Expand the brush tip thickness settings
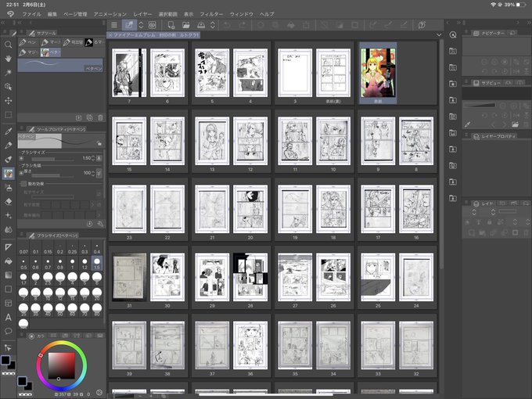532x399 pixels. pyautogui.click(x=22, y=172)
